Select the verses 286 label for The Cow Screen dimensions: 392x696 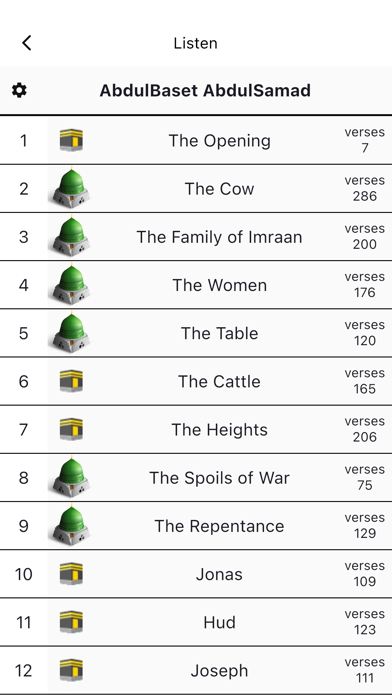click(x=364, y=188)
